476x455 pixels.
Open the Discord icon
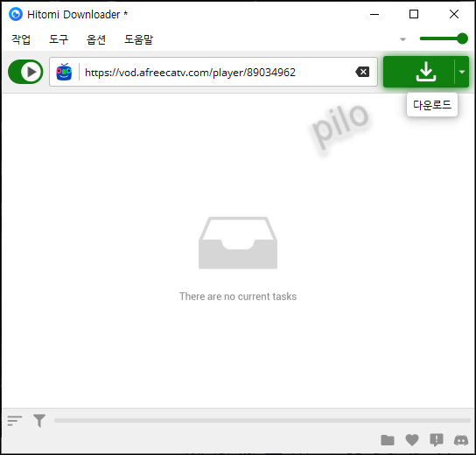coord(461,440)
